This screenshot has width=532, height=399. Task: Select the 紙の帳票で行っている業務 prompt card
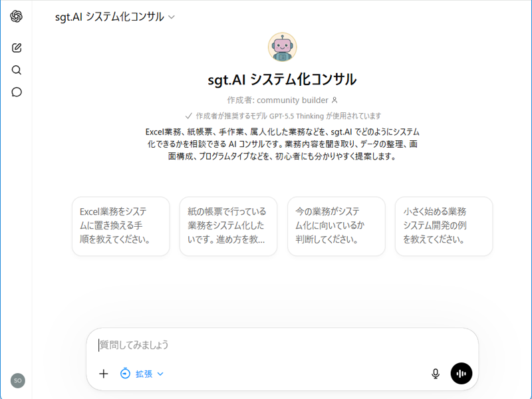point(228,226)
